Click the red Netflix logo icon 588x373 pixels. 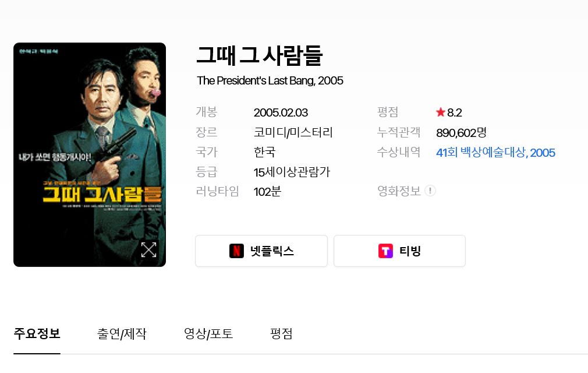point(236,251)
